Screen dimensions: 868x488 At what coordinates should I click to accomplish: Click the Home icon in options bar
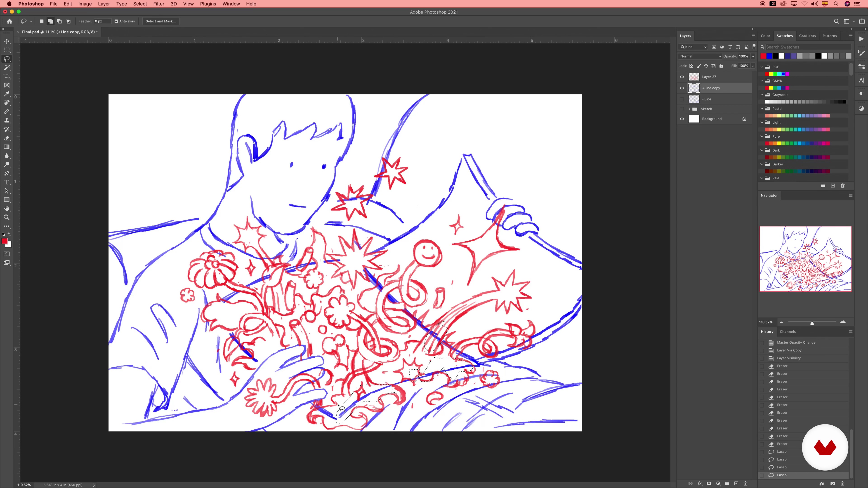pyautogui.click(x=9, y=21)
